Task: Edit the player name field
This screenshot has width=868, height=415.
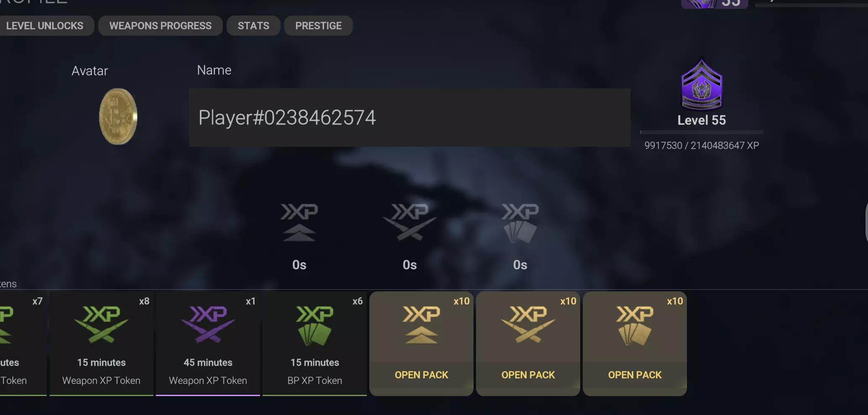Action: 410,117
